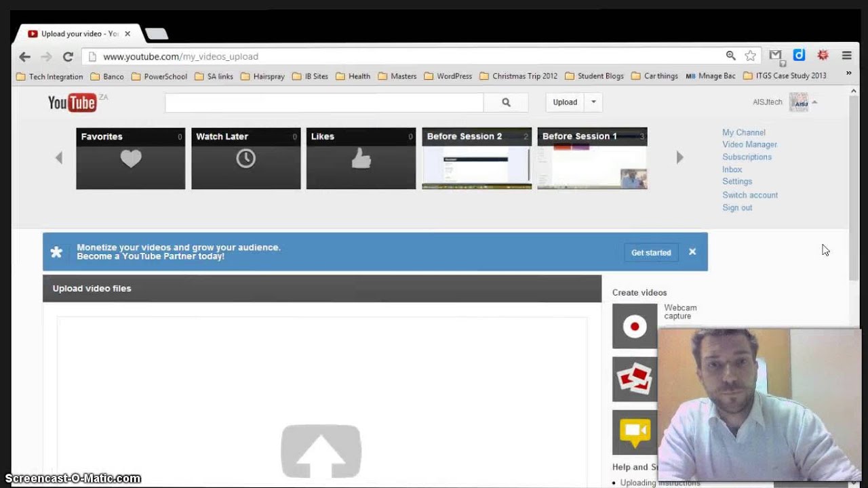Open the photo slideshow creator icon

tap(635, 379)
